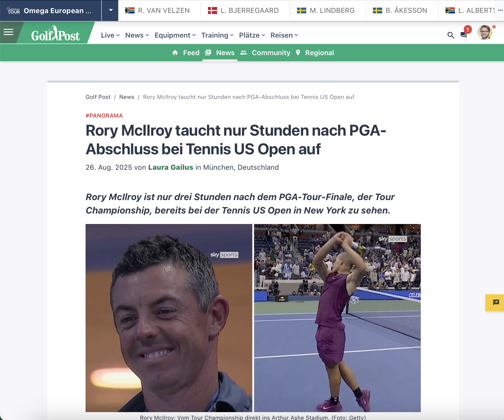The height and width of the screenshot is (420, 504).
Task: Open the Reisen navigation menu
Action: (284, 35)
